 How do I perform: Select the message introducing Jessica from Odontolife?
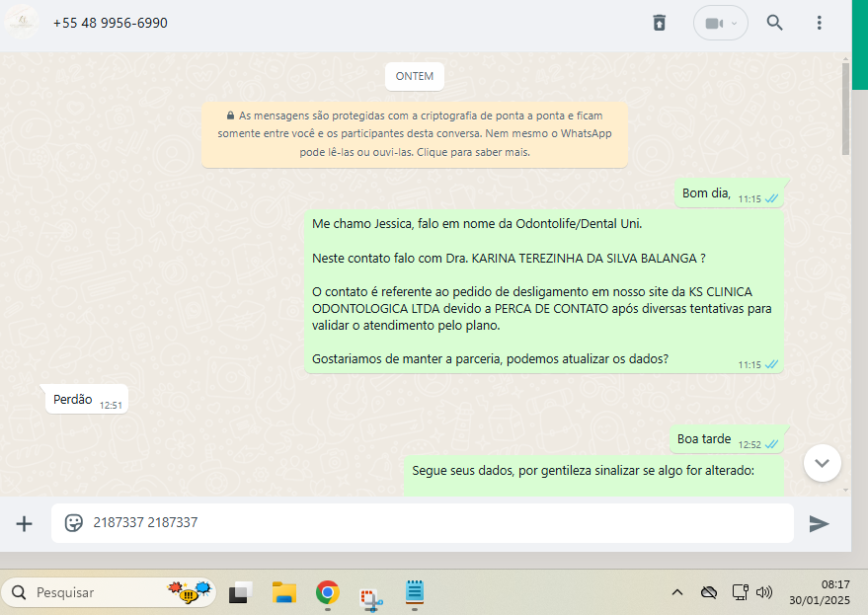[543, 292]
